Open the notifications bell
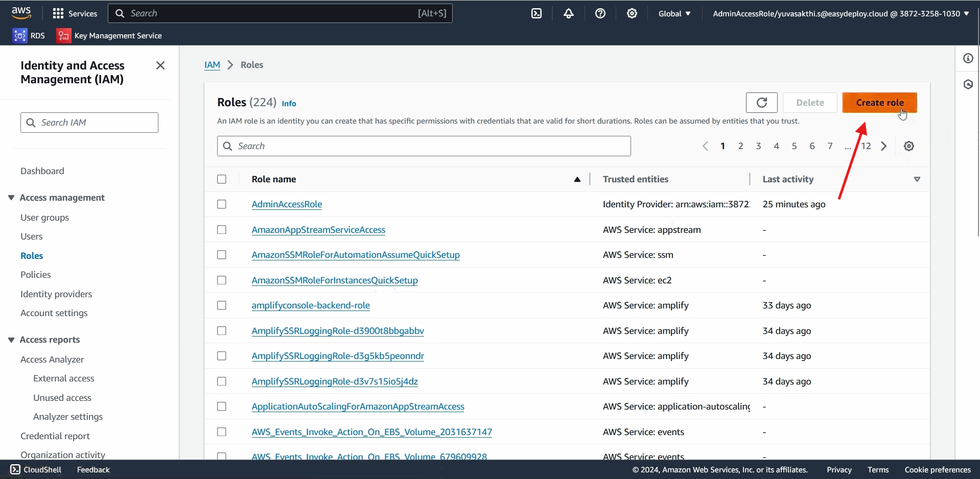The image size is (980, 479). pos(568,14)
